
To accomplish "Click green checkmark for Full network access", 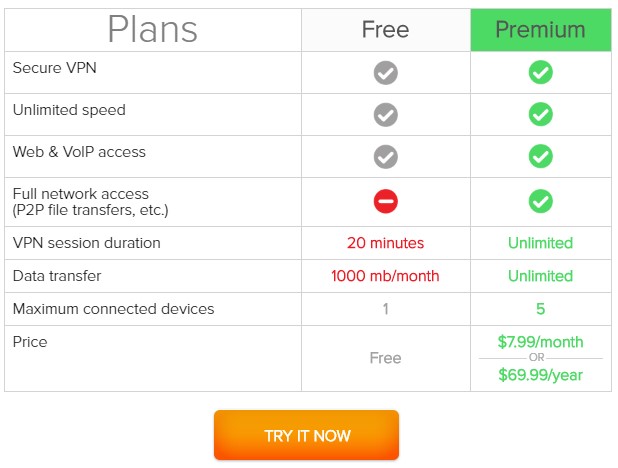I will pyautogui.click(x=540, y=201).
